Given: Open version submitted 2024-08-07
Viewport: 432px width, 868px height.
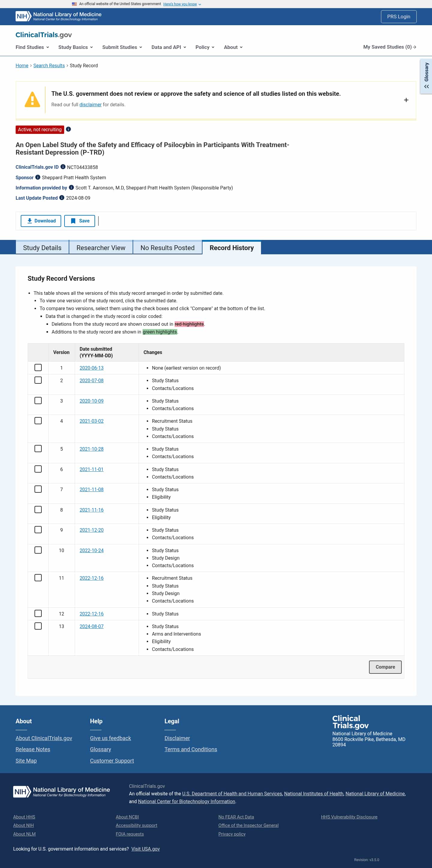Looking at the screenshot, I should [91, 626].
